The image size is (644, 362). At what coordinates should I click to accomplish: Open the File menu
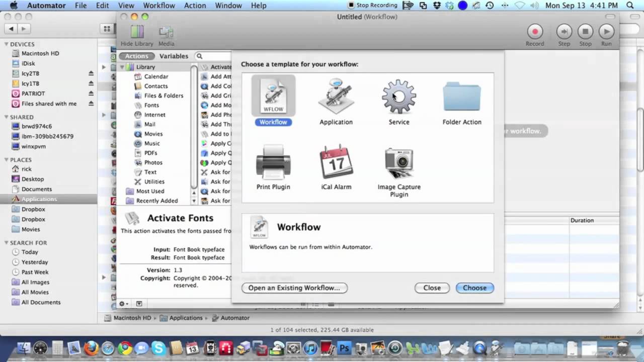[x=80, y=6]
